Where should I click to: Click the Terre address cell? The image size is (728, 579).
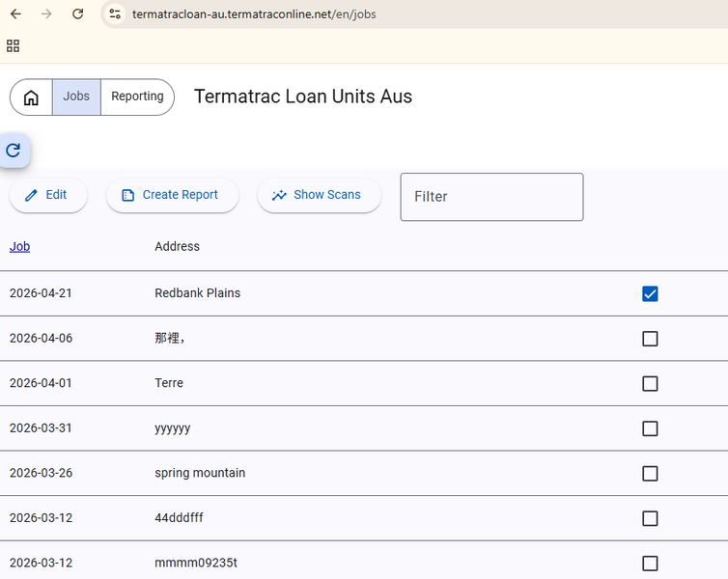pyautogui.click(x=169, y=383)
